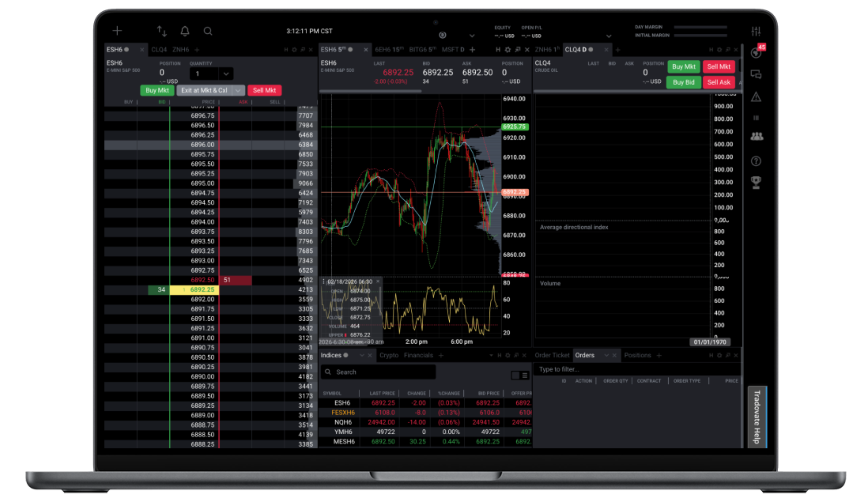Click the plus icon to add module
Image resolution: width=868 pixels, height=502 pixels.
click(x=117, y=31)
